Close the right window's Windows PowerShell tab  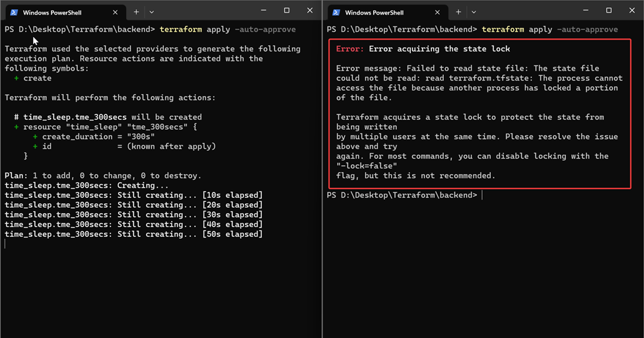tap(437, 13)
